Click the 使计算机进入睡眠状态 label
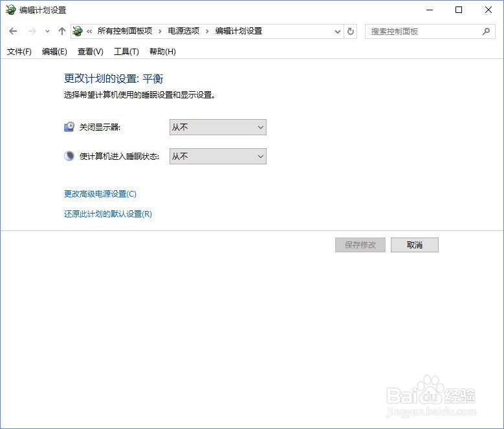Viewport: 504px width, 429px height. click(x=119, y=156)
